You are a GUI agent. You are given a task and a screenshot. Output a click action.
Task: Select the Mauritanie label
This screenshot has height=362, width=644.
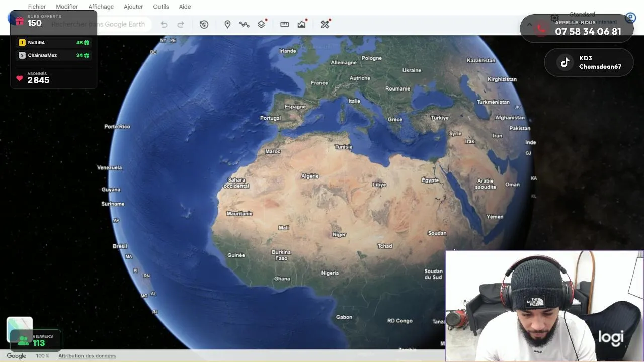[239, 214]
